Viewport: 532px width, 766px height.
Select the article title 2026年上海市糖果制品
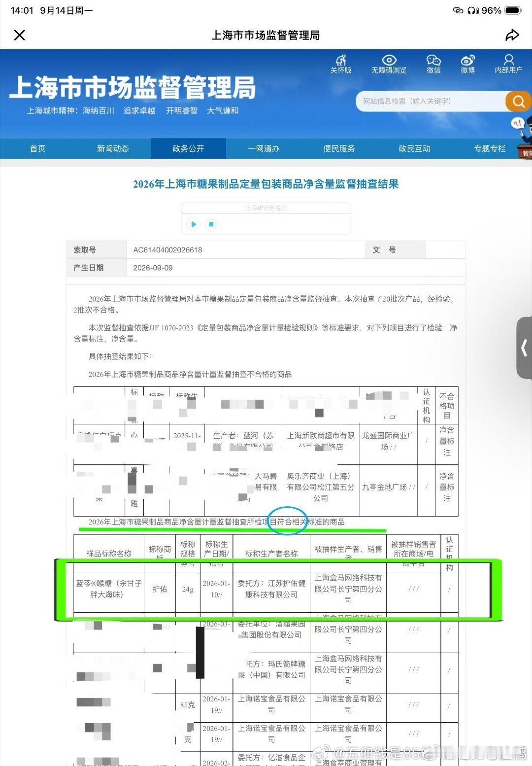[266, 184]
